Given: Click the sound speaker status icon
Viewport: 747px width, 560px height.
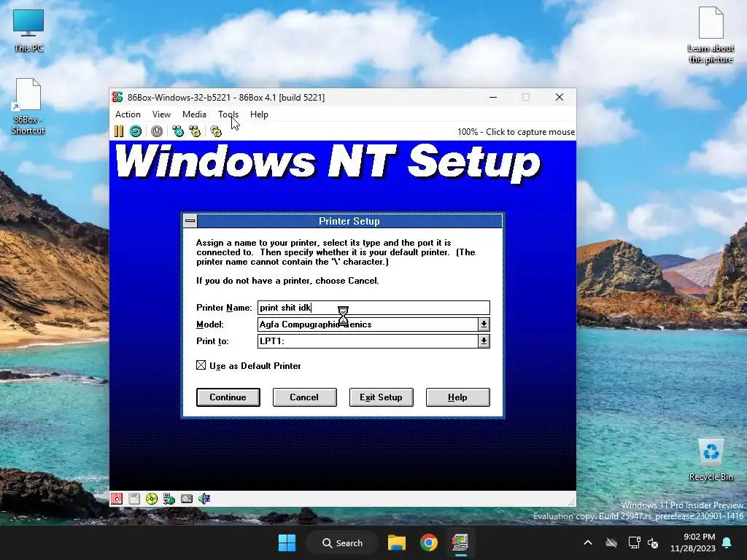Looking at the screenshot, I should [204, 499].
